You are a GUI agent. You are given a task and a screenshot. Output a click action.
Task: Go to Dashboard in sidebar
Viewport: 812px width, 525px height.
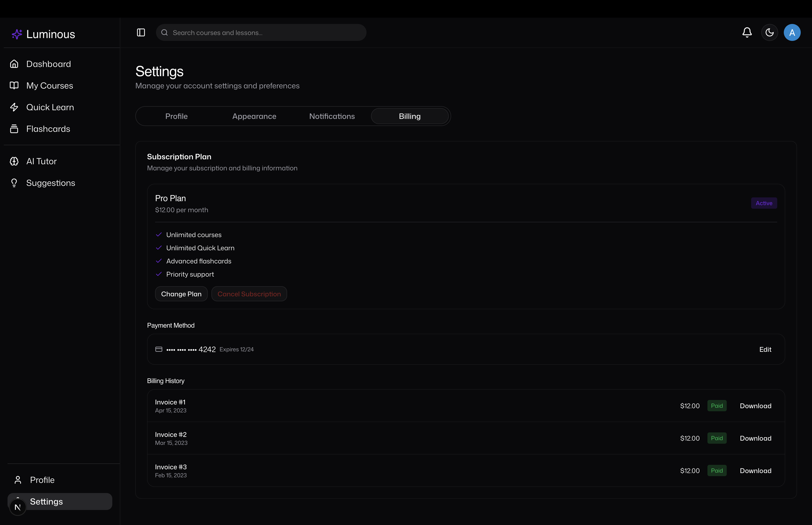pyautogui.click(x=48, y=64)
